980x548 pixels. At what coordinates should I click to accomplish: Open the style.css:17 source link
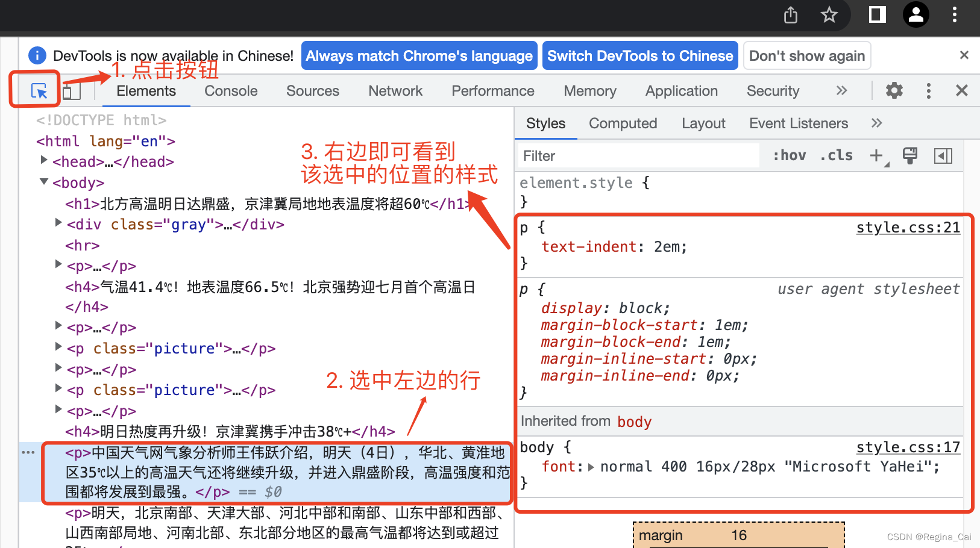tap(908, 447)
